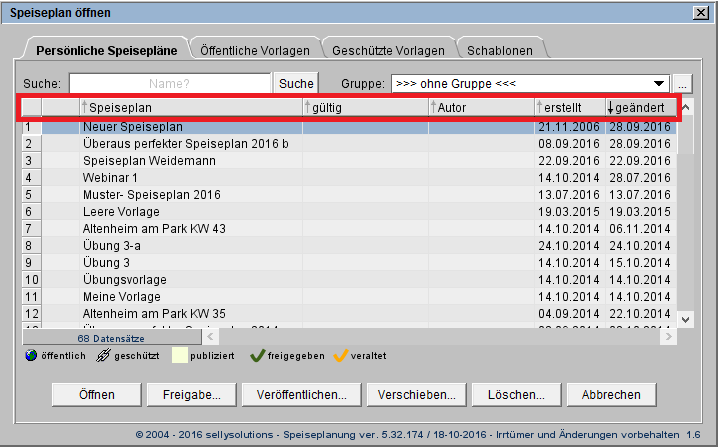Sort by the Autor column header

pyautogui.click(x=482, y=108)
